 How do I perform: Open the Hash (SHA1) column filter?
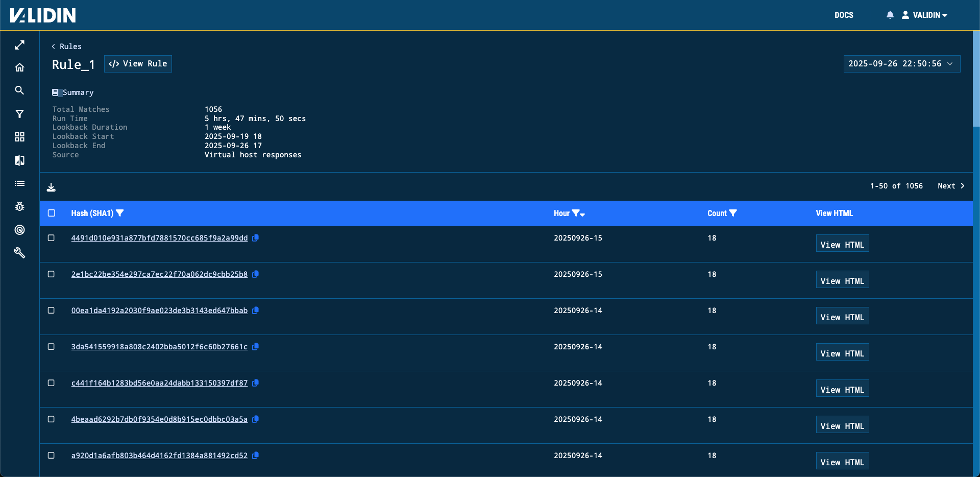[120, 213]
